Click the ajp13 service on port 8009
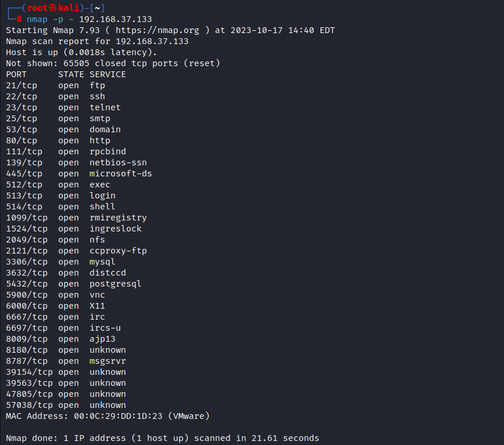The image size is (504, 445). click(x=102, y=339)
